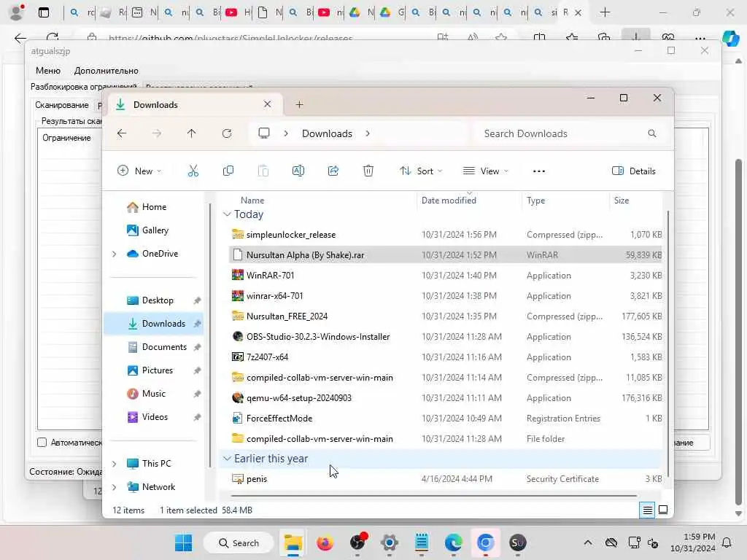Click the Copy icon in Explorer toolbar

click(228, 171)
